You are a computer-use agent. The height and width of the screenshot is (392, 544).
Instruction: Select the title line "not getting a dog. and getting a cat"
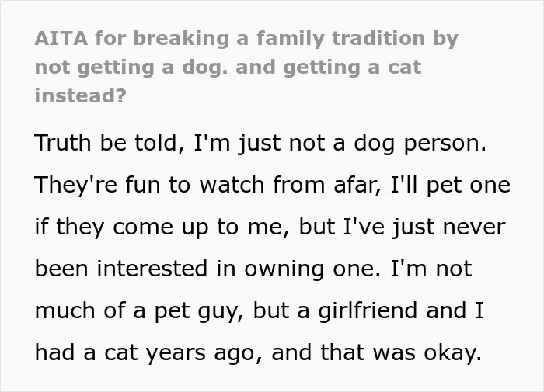click(228, 68)
